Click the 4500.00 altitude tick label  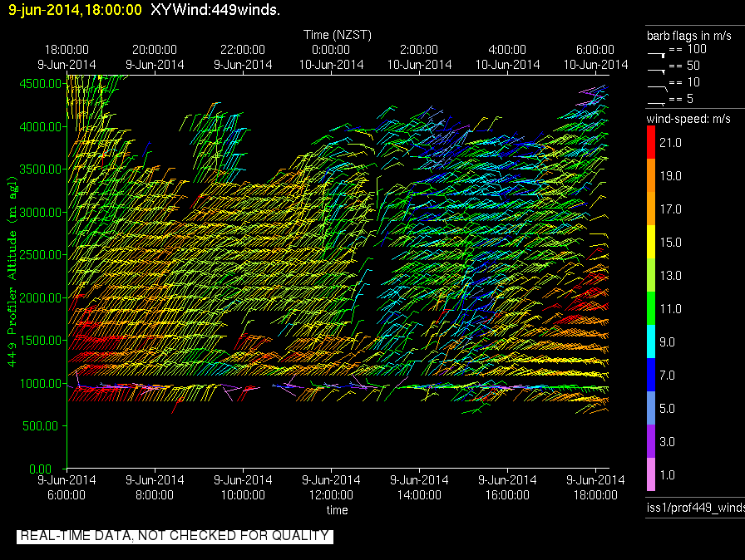pos(41,84)
